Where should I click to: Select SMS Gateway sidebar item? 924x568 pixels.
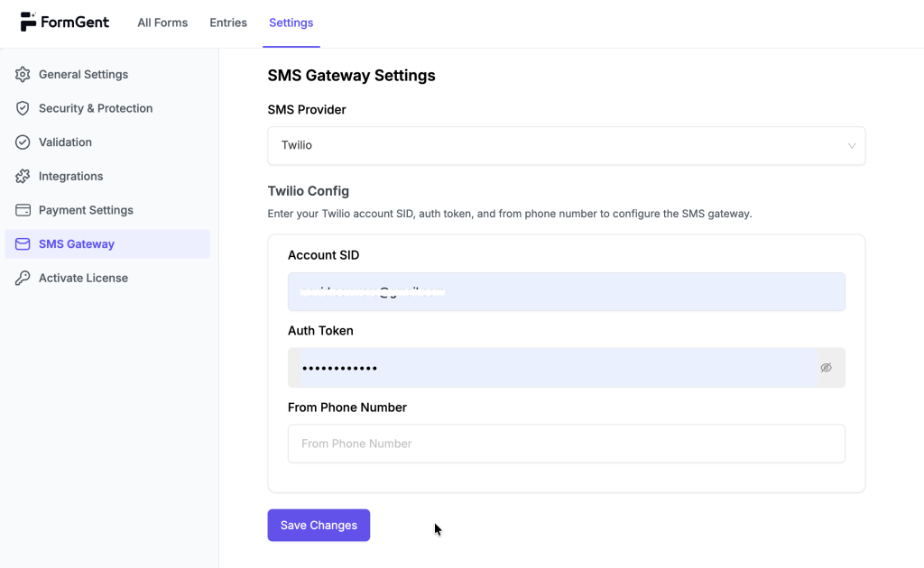tap(107, 243)
